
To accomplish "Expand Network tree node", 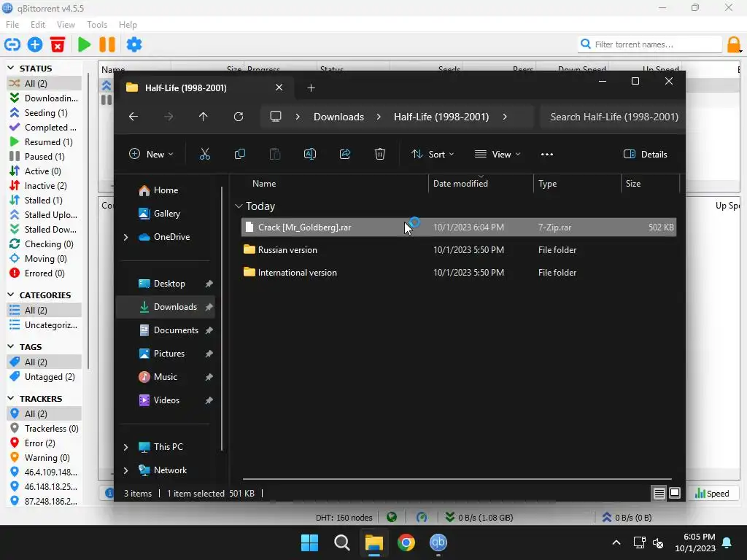I will pyautogui.click(x=125, y=470).
